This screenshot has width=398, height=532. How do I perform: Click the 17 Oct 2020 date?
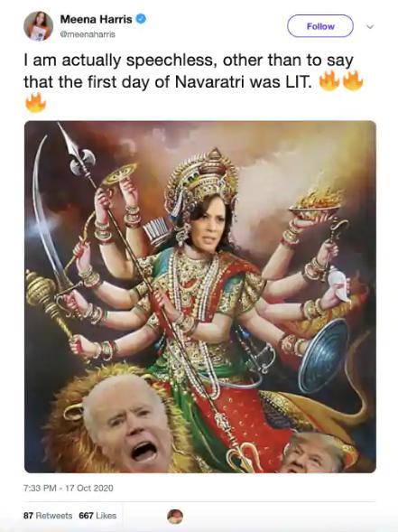point(89,489)
